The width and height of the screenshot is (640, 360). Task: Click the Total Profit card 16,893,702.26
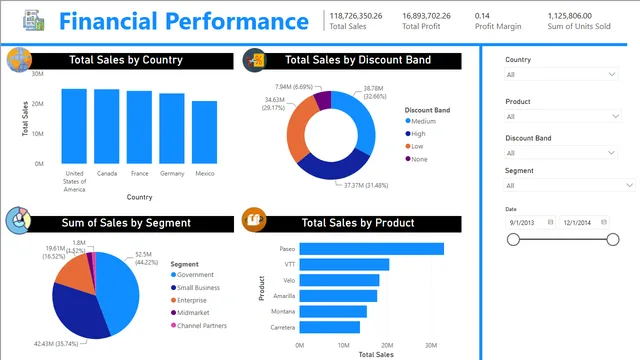click(426, 21)
